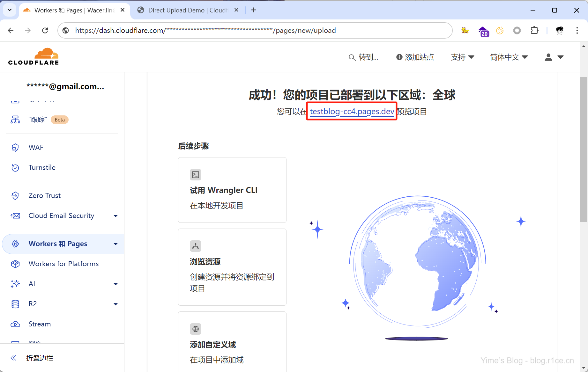Screen dimensions: 588x372
Task: Open the 支持 support dropdown
Action: tap(462, 57)
